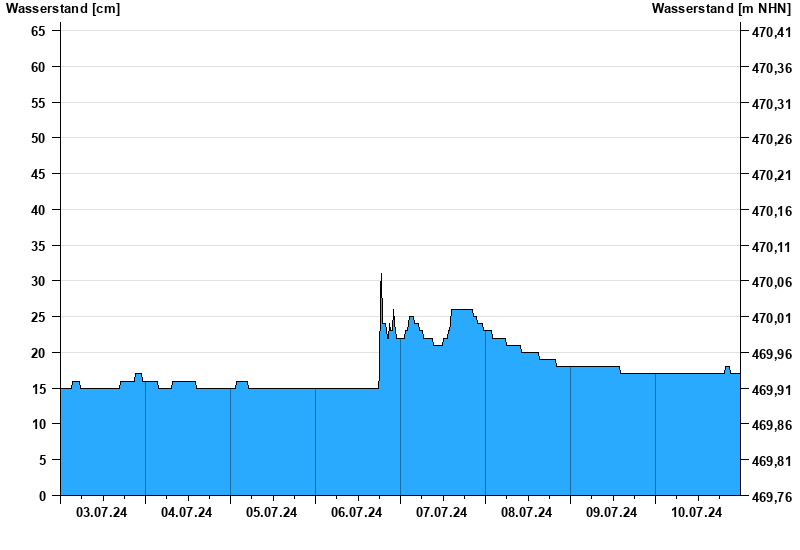Click the 470,36 m NHN label
This screenshot has width=800, height=550.
(x=771, y=68)
